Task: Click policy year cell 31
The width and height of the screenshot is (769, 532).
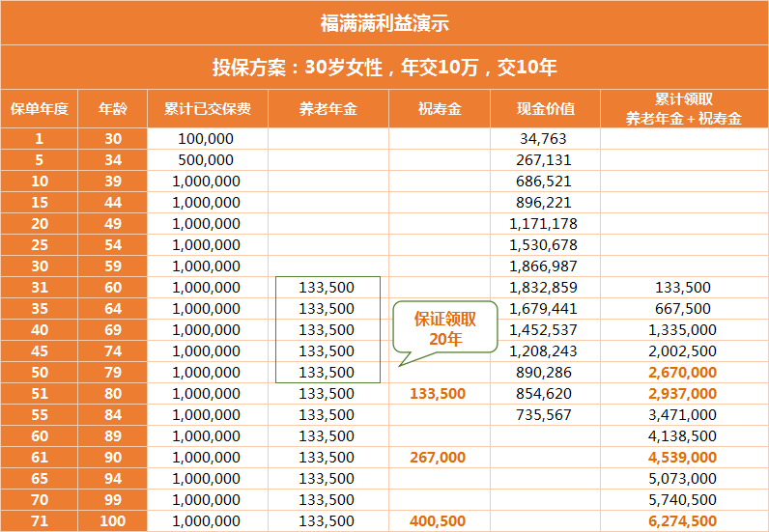Action: (40, 288)
